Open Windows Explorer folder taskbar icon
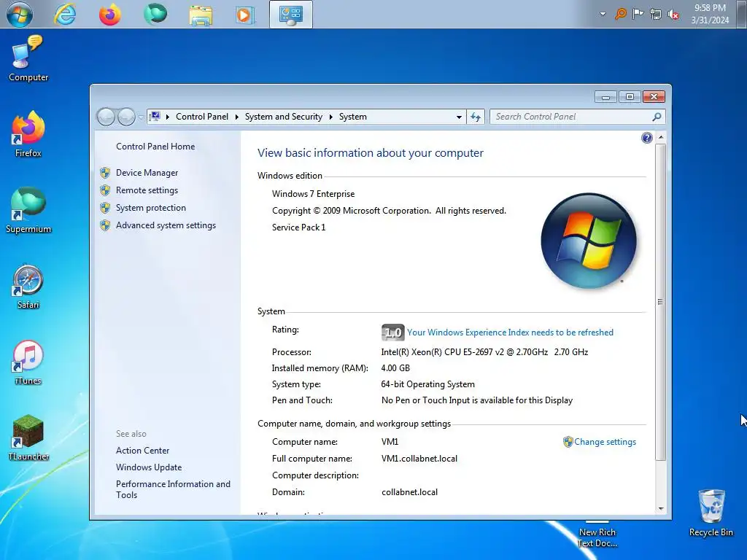747x560 pixels. click(201, 15)
